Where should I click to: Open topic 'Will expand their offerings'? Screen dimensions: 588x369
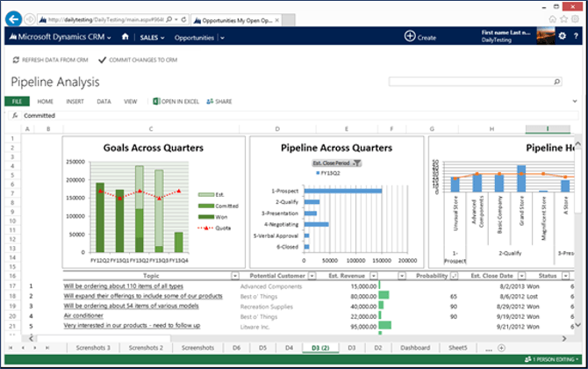coord(143,296)
